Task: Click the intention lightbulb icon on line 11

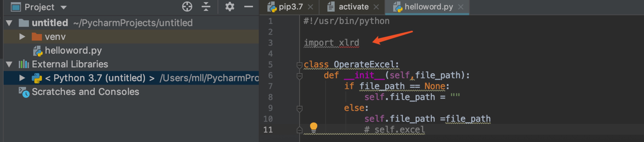Action: click(313, 127)
